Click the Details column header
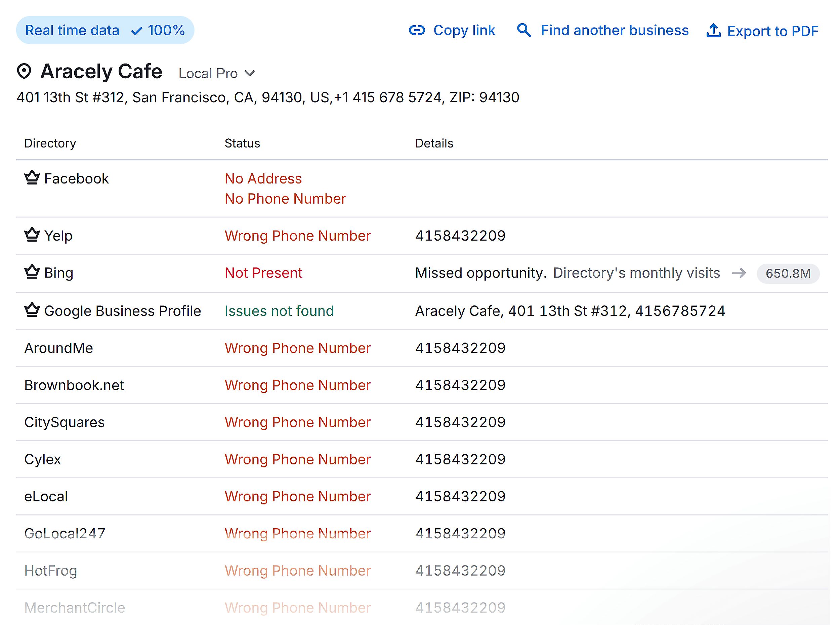This screenshot has height=625, width=840. tap(434, 143)
